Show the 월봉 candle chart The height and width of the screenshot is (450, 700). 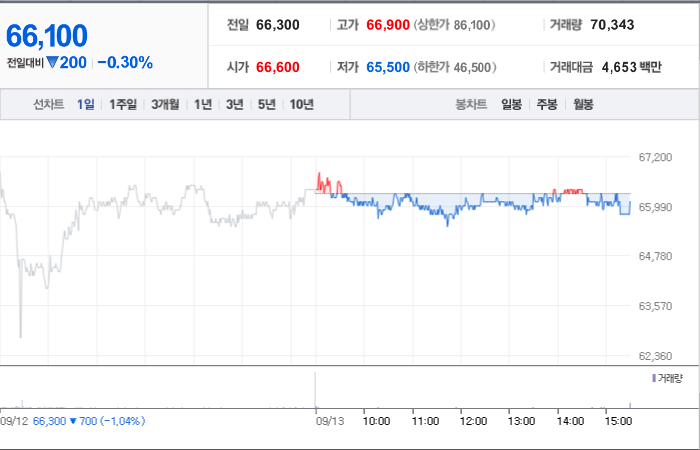(x=583, y=104)
